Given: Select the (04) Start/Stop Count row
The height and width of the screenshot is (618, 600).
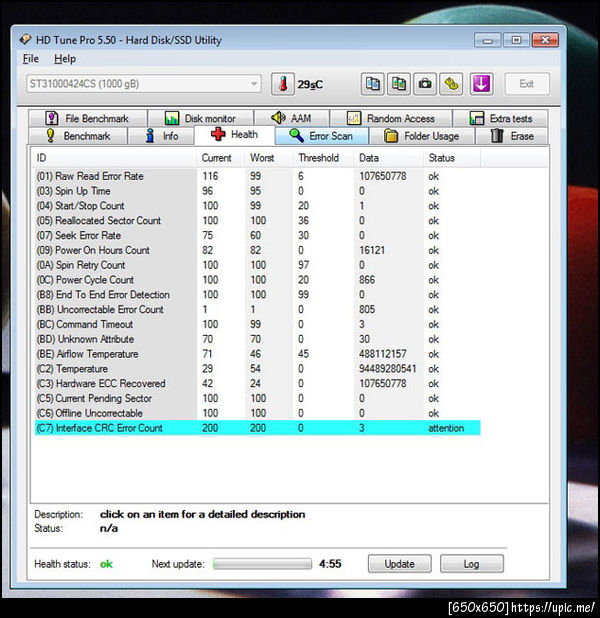Looking at the screenshot, I should tap(257, 206).
